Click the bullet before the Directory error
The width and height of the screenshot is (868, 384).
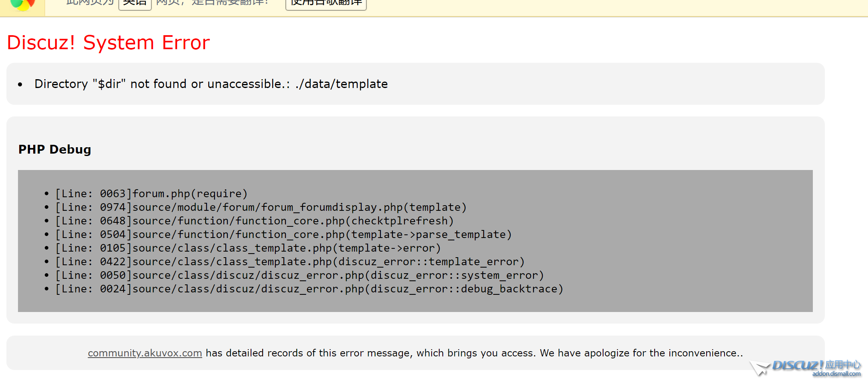tap(20, 84)
